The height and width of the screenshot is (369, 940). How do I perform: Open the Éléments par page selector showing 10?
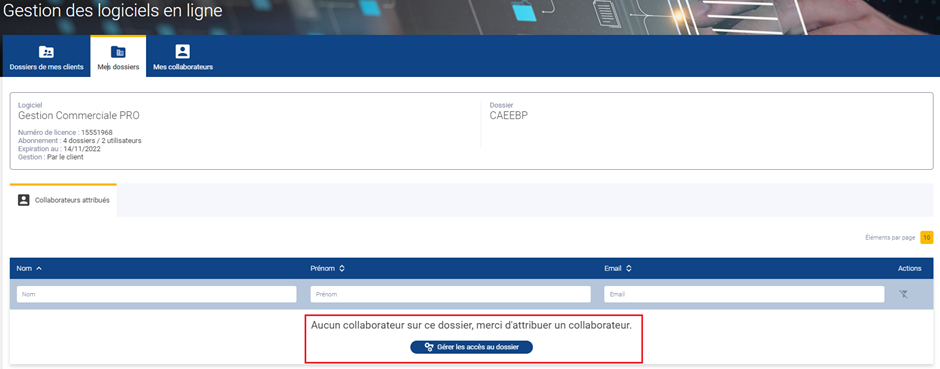(927, 238)
